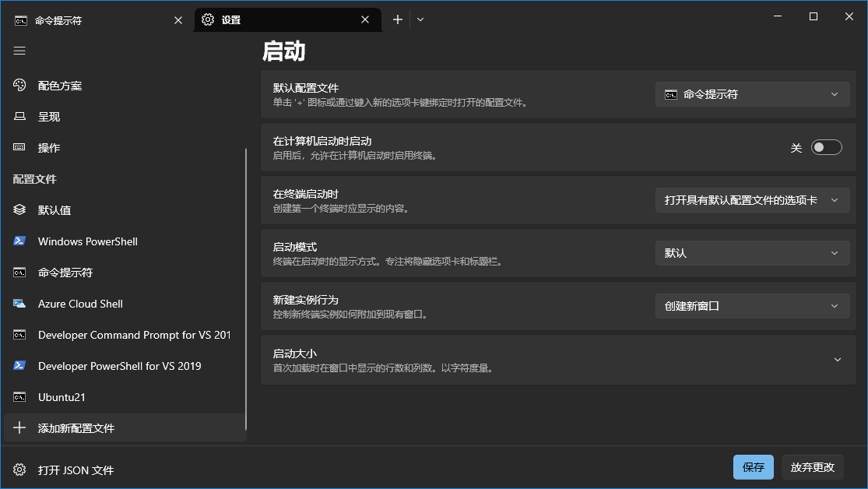Click the 启动模式 setting title

coord(295,247)
